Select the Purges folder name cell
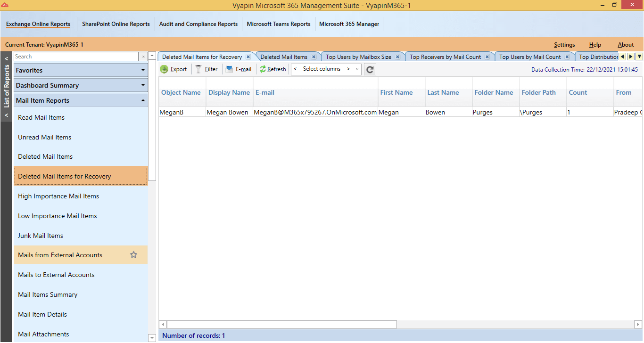This screenshot has width=644, height=343. [x=495, y=112]
